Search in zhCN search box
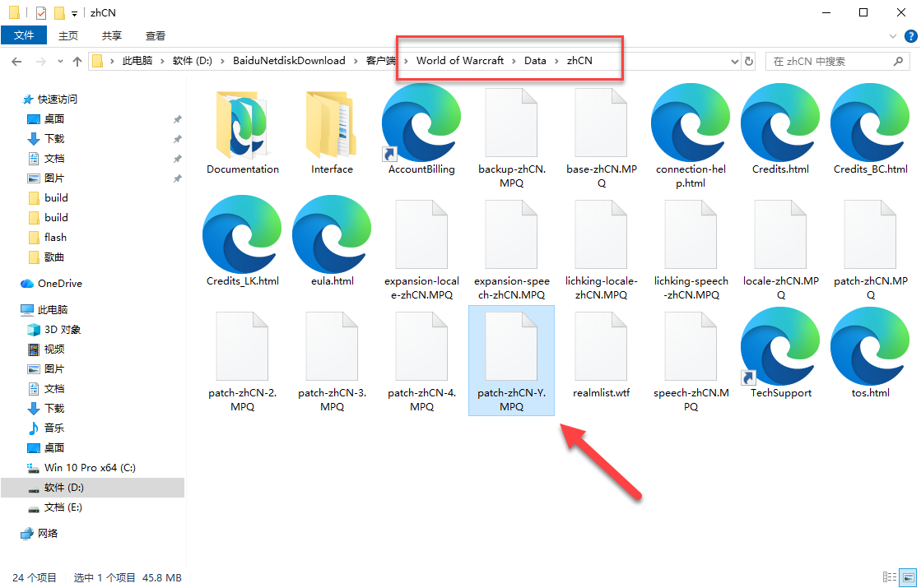 [x=836, y=61]
